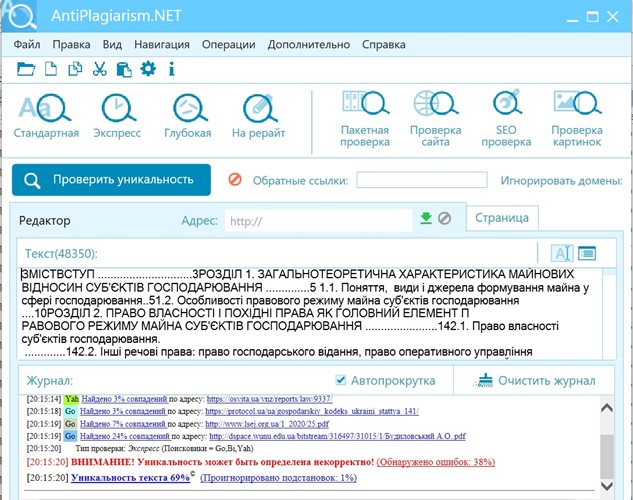Click the scissors cut icon
The height and width of the screenshot is (500, 633).
click(x=99, y=69)
